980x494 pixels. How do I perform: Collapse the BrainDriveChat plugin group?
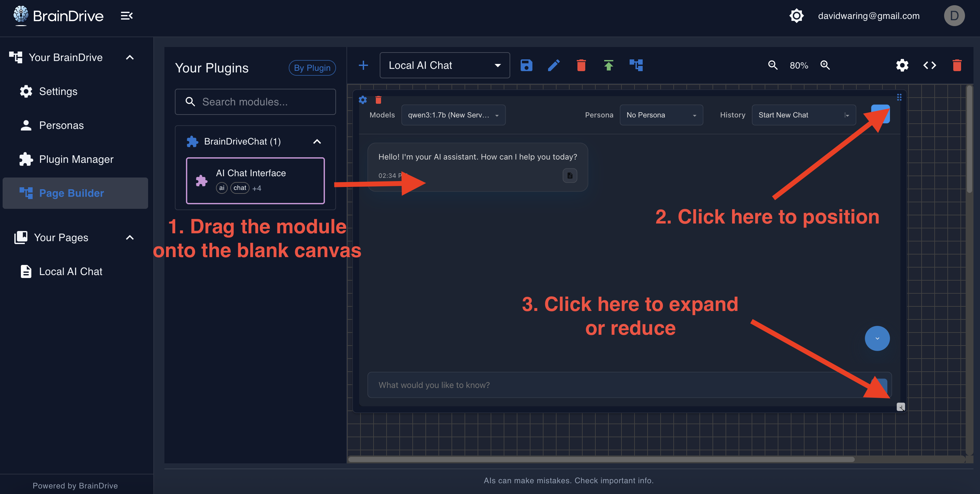316,142
